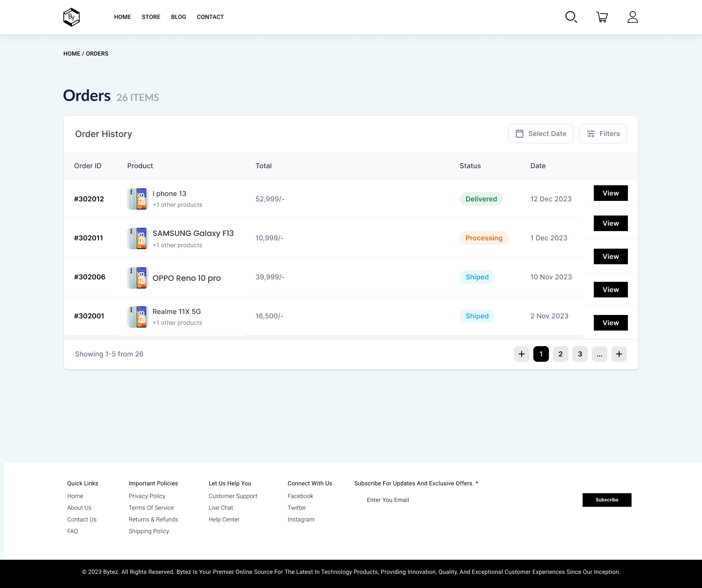
Task: Open Terms Of Service footer link
Action: coord(151,508)
